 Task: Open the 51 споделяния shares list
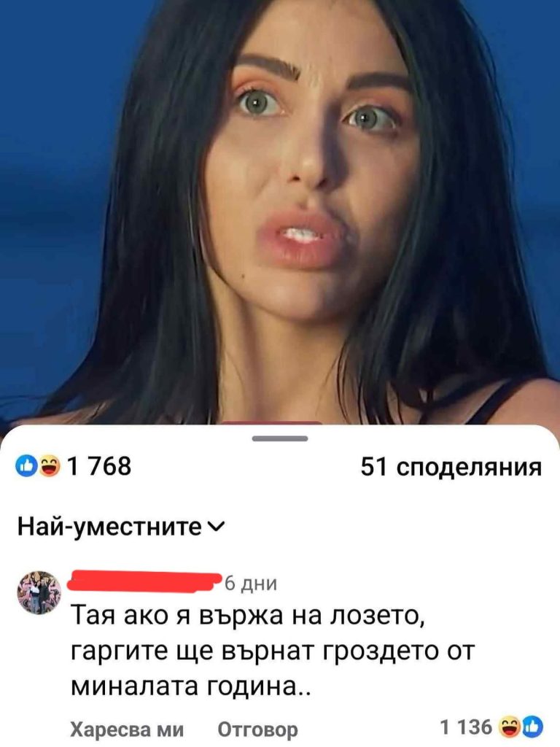click(x=451, y=467)
